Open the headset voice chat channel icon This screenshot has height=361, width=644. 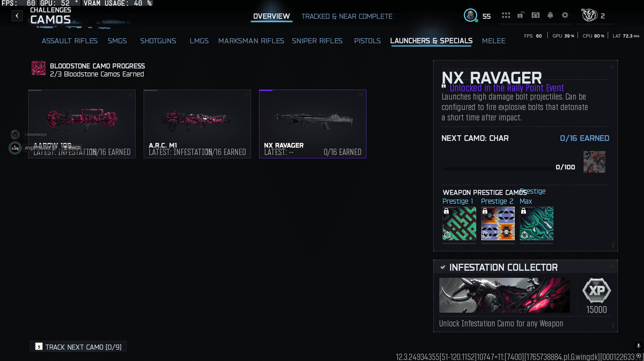tap(536, 15)
